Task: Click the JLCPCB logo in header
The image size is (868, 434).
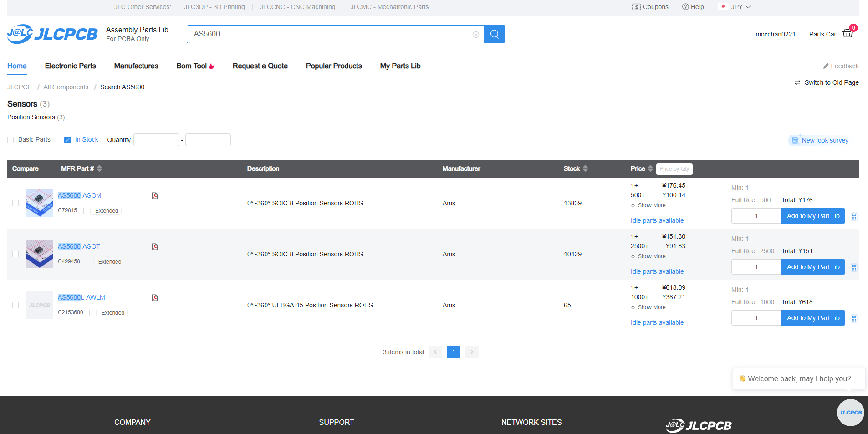Action: tap(52, 34)
